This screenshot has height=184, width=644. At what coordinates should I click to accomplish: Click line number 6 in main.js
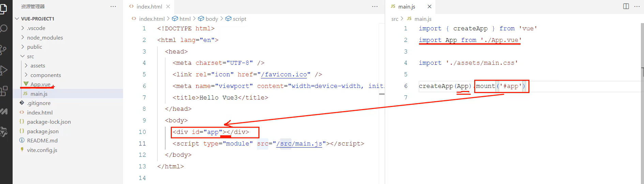coord(406,86)
